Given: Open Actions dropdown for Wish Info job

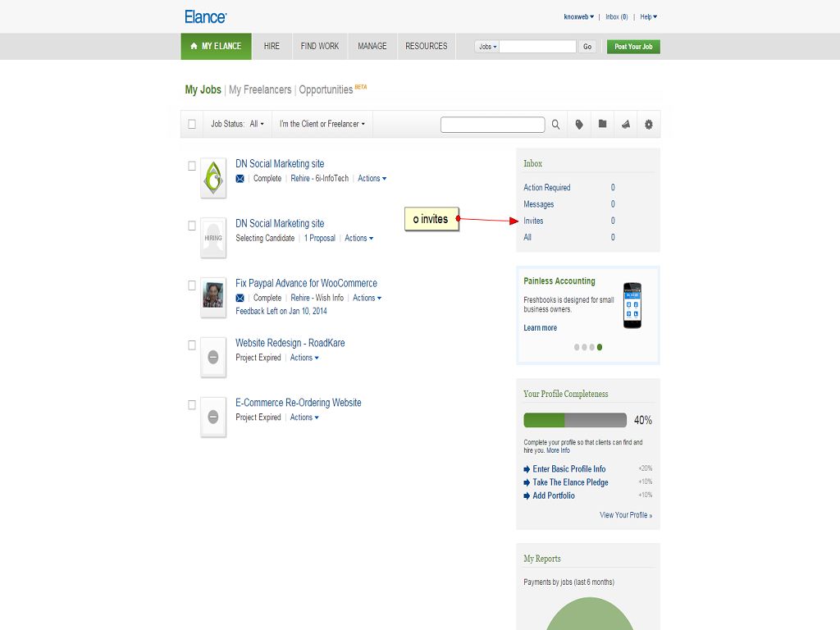Looking at the screenshot, I should pyautogui.click(x=367, y=298).
